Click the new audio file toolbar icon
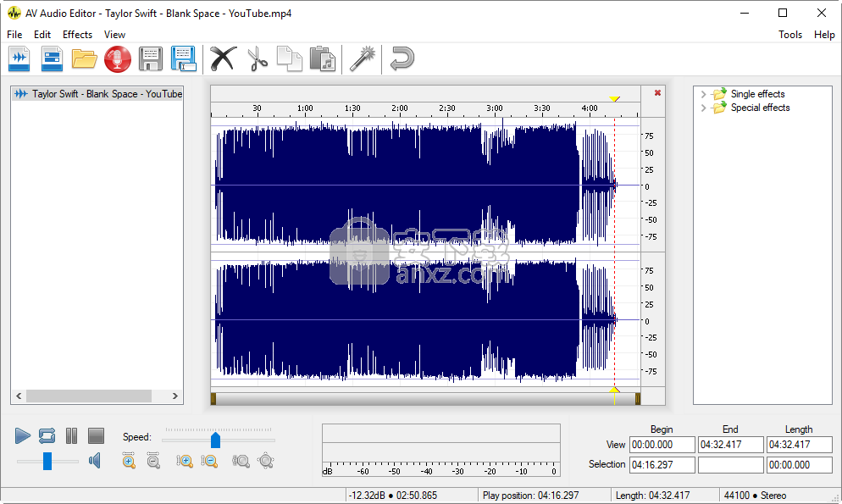This screenshot has height=504, width=842. [19, 58]
